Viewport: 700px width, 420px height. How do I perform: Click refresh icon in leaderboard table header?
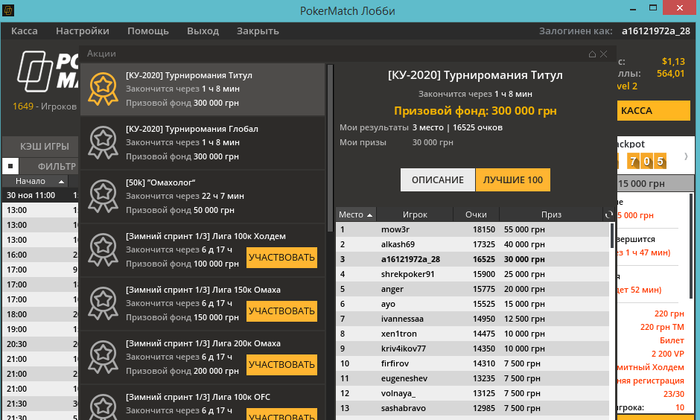pos(608,215)
